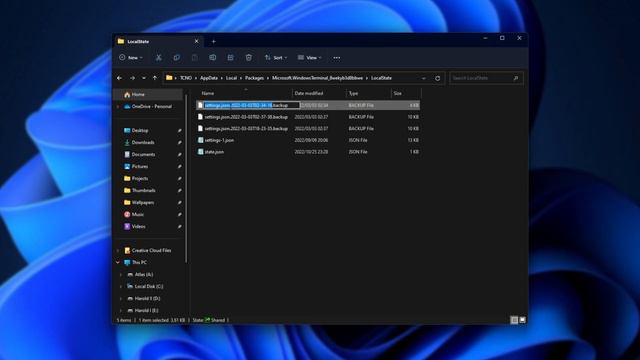Screen dimensions: 640x360
Task: Open the Sort options dropdown
Action: [276, 58]
